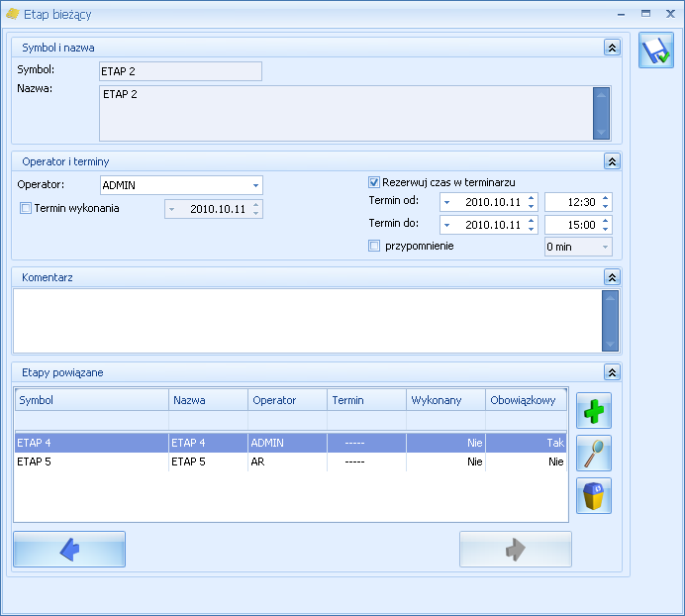Click the Komentarz scrollbar
Viewport: 685px width, 616px height.
[610, 321]
